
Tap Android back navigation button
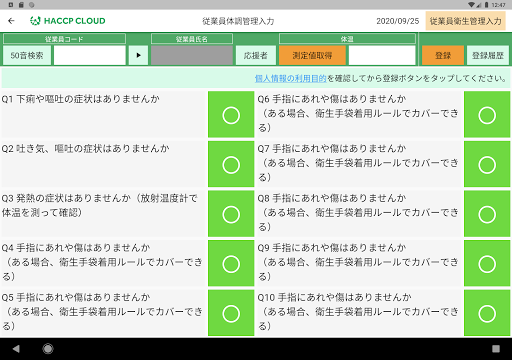[x=16, y=349]
